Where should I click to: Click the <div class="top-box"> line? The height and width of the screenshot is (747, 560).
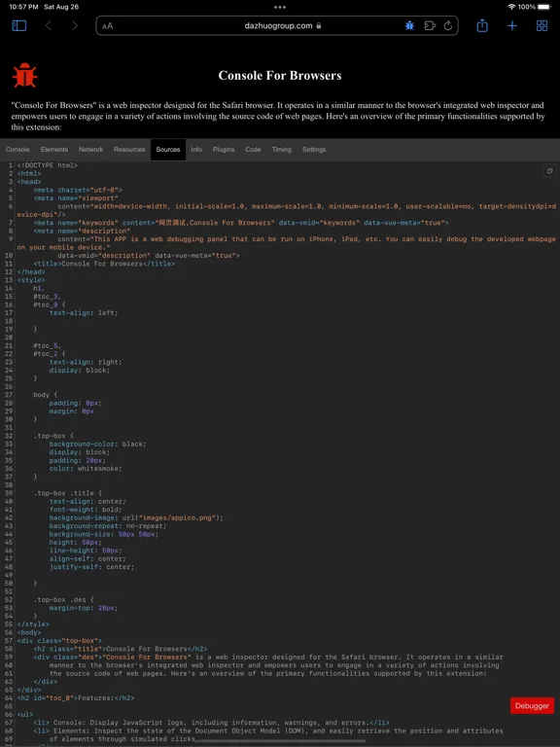pyautogui.click(x=59, y=641)
